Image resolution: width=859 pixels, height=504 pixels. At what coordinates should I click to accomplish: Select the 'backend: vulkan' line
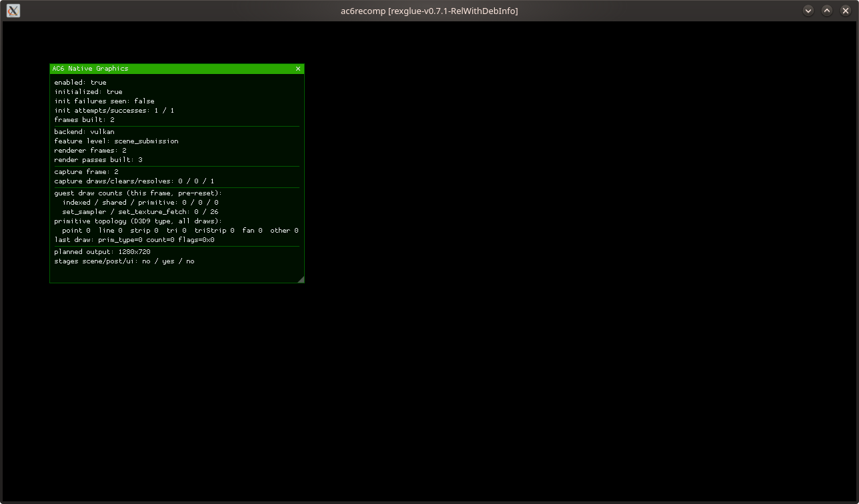pos(84,132)
